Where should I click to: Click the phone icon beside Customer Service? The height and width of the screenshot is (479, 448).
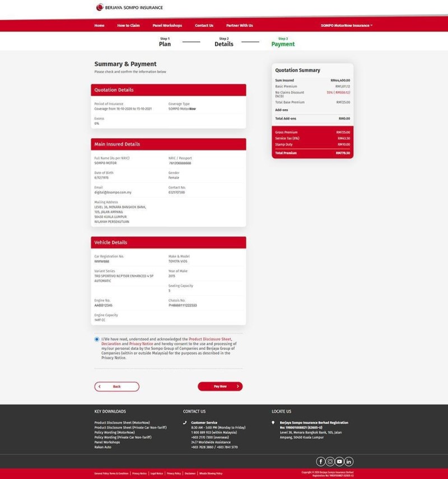pos(185,422)
